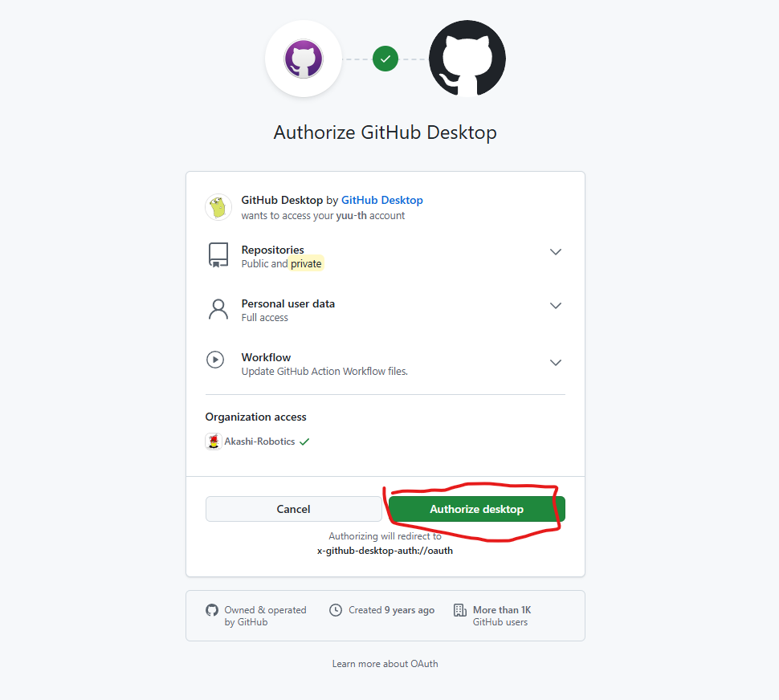Click the 'Authorizing will redirect to' text
This screenshot has height=700, width=779.
(x=385, y=536)
